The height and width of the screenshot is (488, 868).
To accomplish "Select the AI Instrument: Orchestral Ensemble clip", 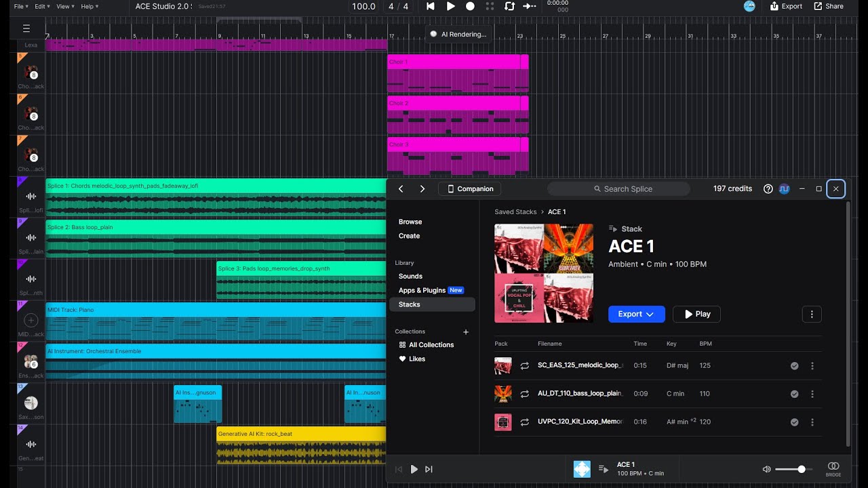I will (216, 361).
